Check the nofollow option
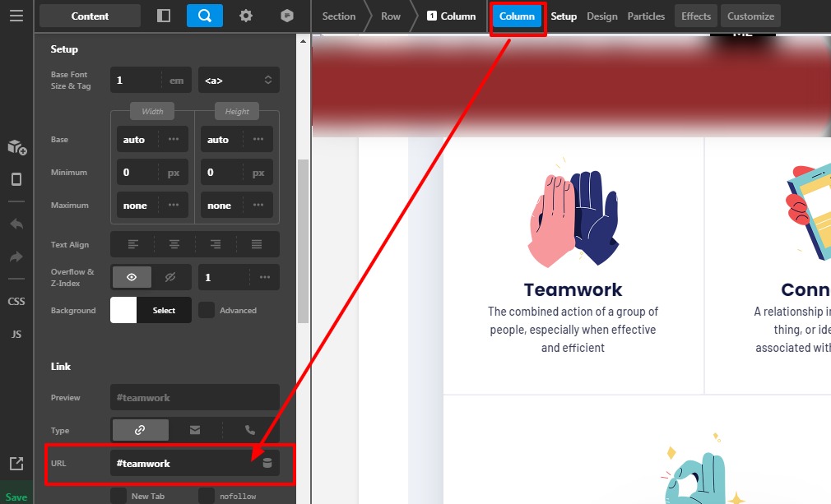 (x=207, y=496)
